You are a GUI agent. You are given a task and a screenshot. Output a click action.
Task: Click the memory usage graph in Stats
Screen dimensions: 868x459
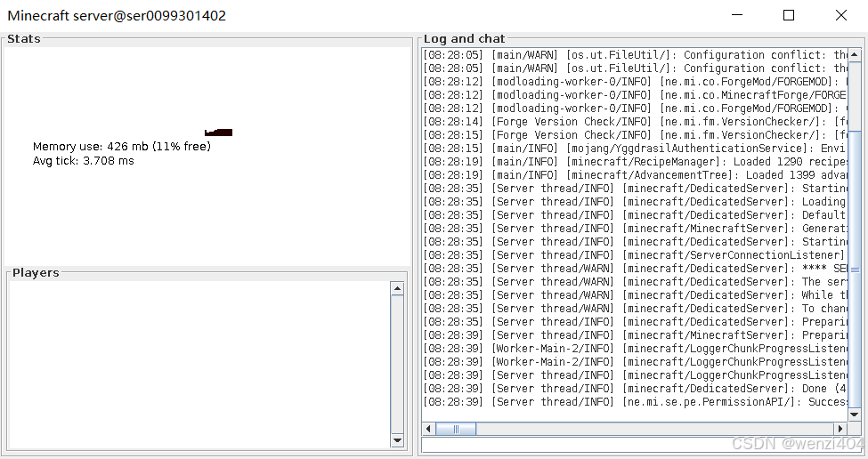coord(219,133)
